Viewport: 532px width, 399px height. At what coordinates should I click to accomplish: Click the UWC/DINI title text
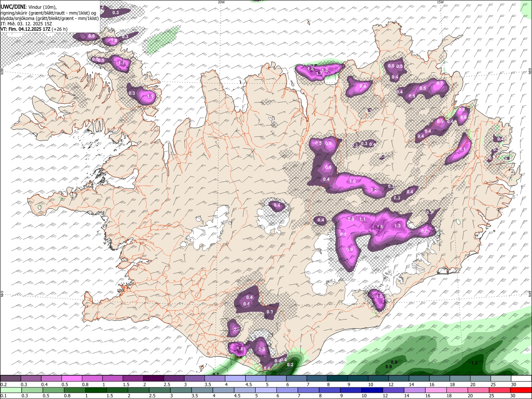click(x=12, y=7)
